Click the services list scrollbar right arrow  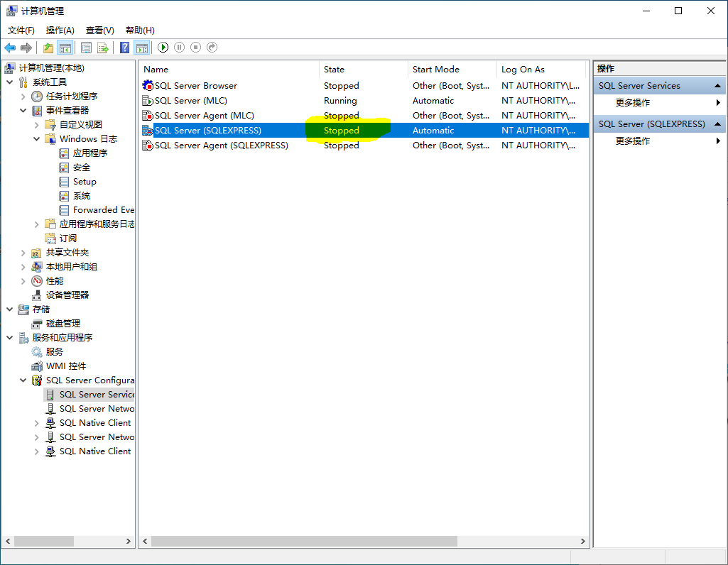click(582, 542)
